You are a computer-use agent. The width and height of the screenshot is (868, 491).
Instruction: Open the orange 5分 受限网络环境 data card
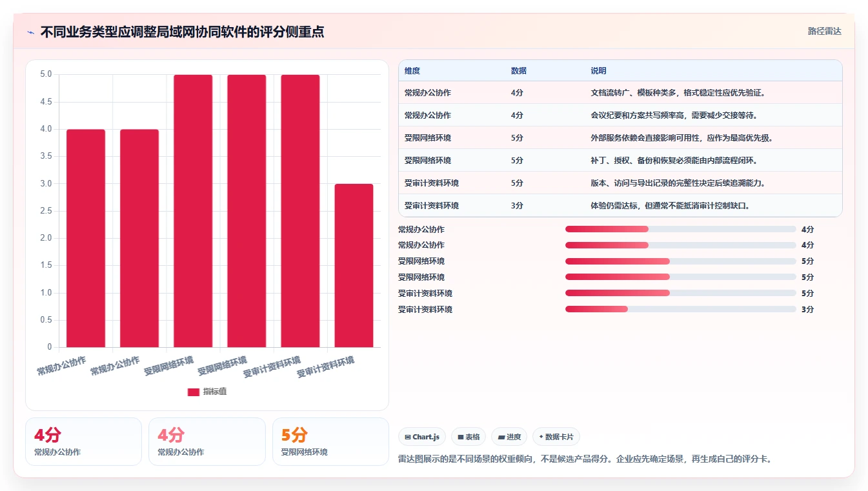[330, 441]
